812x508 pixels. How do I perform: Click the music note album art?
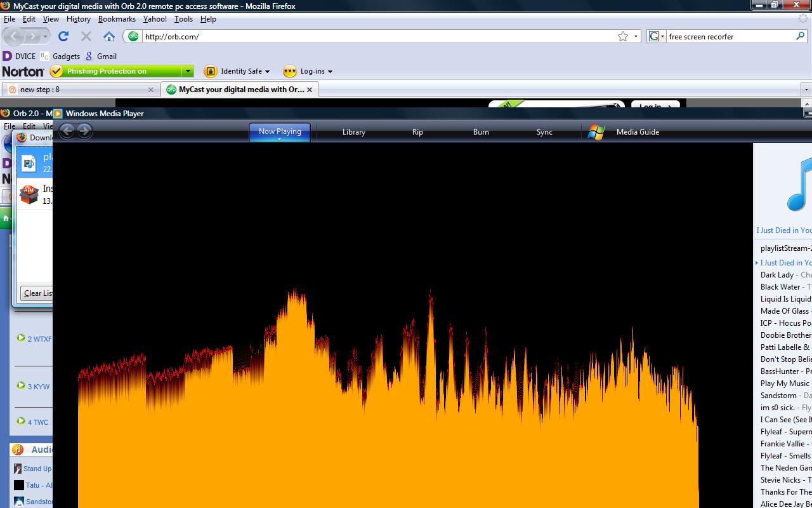click(799, 184)
